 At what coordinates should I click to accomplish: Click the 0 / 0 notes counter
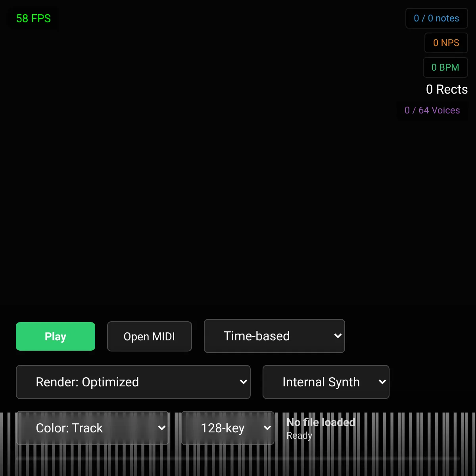[x=436, y=18]
